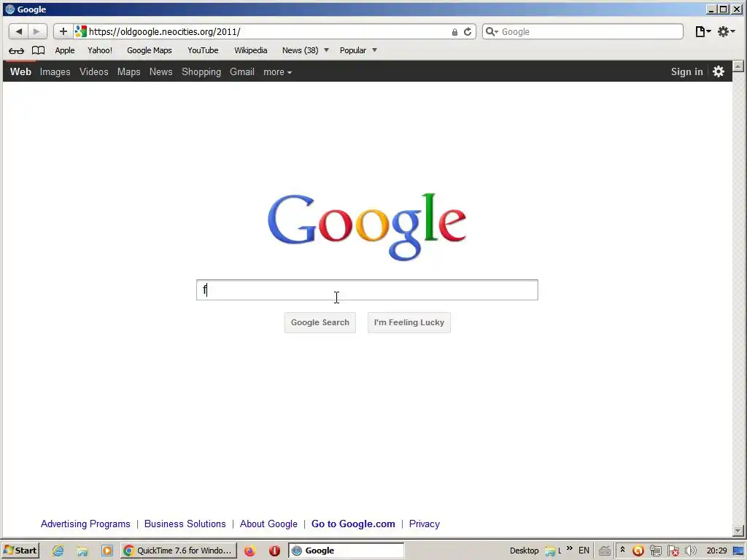Open Windows Explorer folder in taskbar
The height and width of the screenshot is (560, 747).
point(82,551)
